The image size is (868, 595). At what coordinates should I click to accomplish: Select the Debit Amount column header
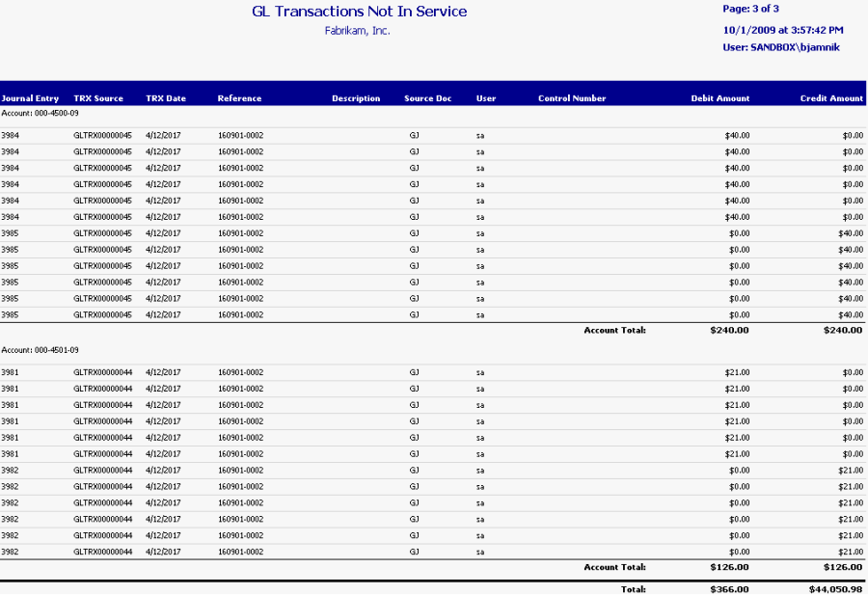pyautogui.click(x=719, y=98)
